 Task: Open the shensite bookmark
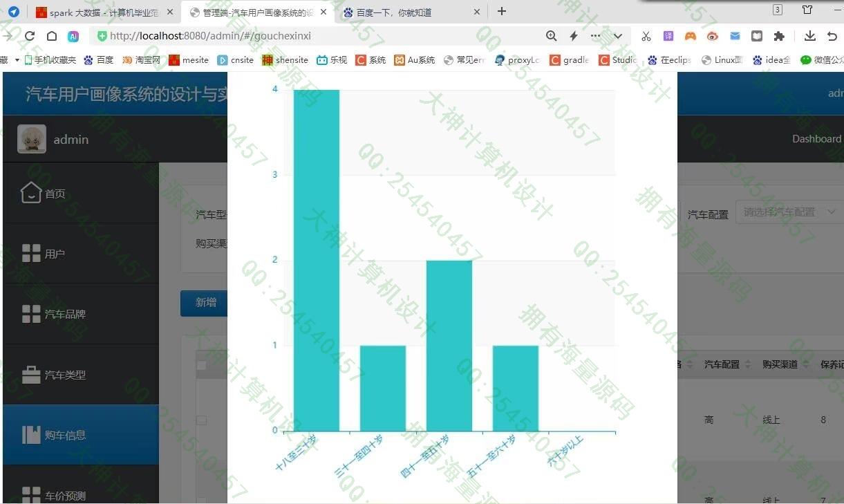coord(285,60)
